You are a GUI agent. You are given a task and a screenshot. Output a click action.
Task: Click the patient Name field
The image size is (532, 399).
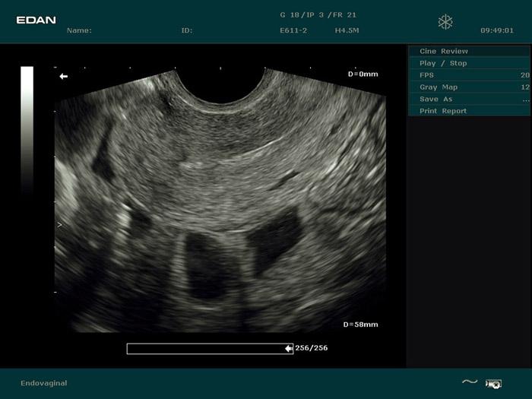point(79,31)
